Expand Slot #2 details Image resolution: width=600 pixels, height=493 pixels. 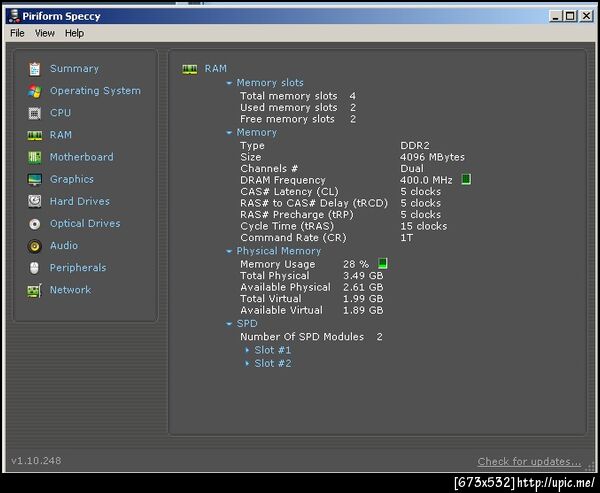[247, 363]
